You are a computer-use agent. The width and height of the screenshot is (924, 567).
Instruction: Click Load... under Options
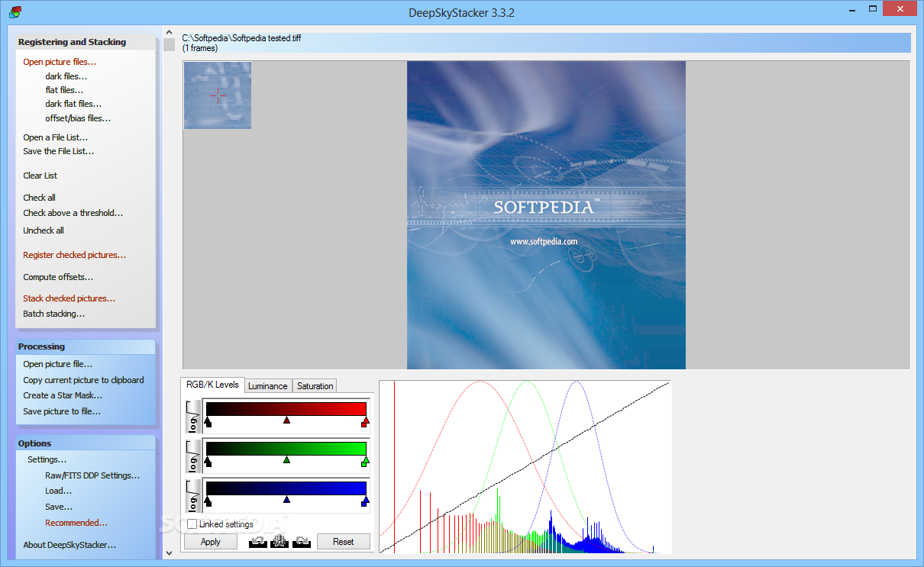coord(58,491)
